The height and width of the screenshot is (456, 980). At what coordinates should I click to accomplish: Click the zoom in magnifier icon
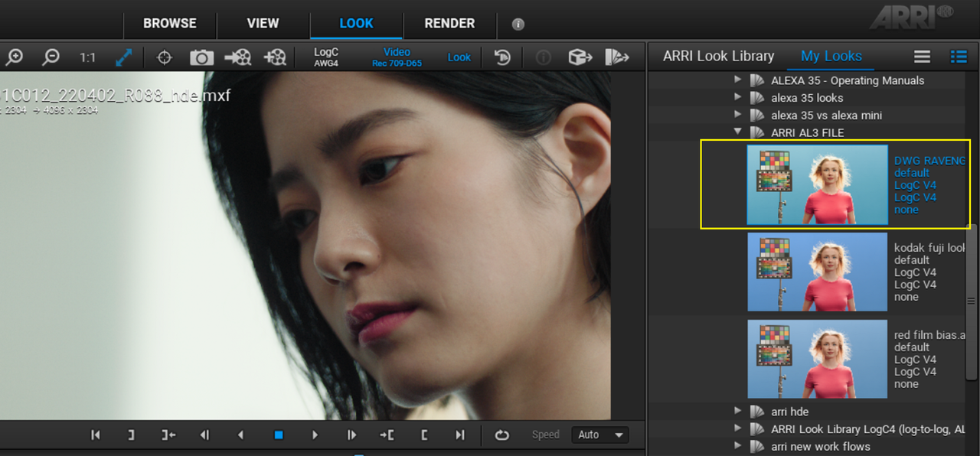point(15,57)
